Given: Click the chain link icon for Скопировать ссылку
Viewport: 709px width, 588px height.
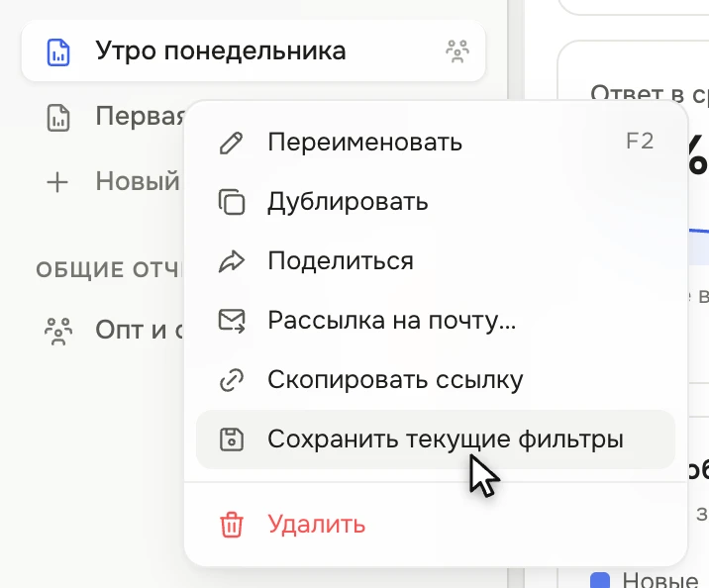Looking at the screenshot, I should (232, 380).
